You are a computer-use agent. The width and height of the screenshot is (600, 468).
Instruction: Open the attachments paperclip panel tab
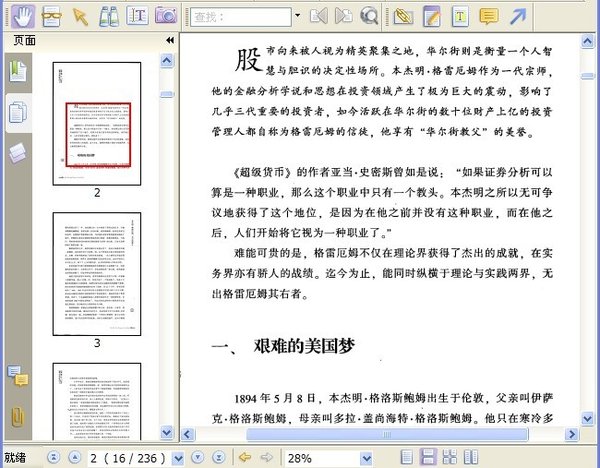point(18,417)
